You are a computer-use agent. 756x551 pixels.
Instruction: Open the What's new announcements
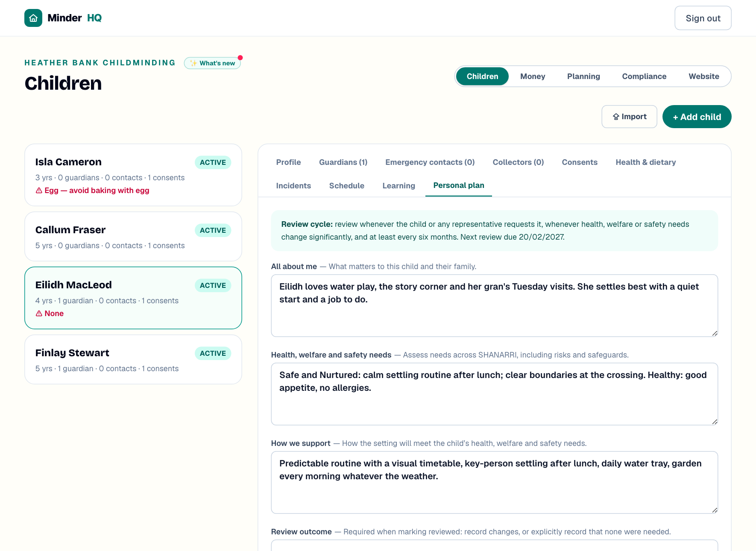[212, 63]
